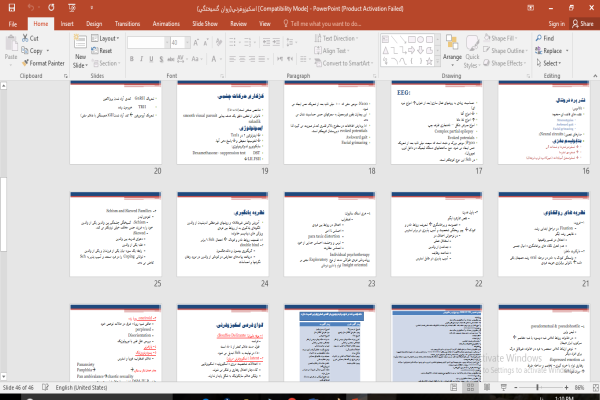Switch to the Transitions tab
Screen dimensions: 600x400
point(127,24)
